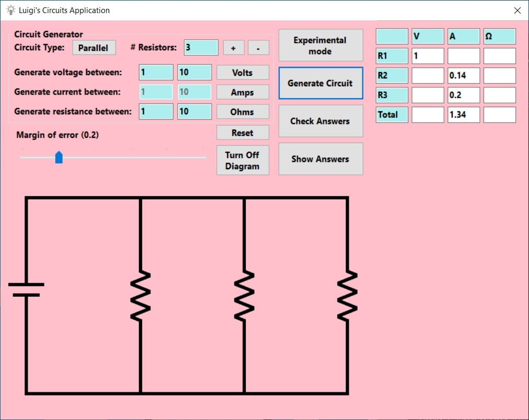
Task: Click Show Answers button
Action: point(321,159)
